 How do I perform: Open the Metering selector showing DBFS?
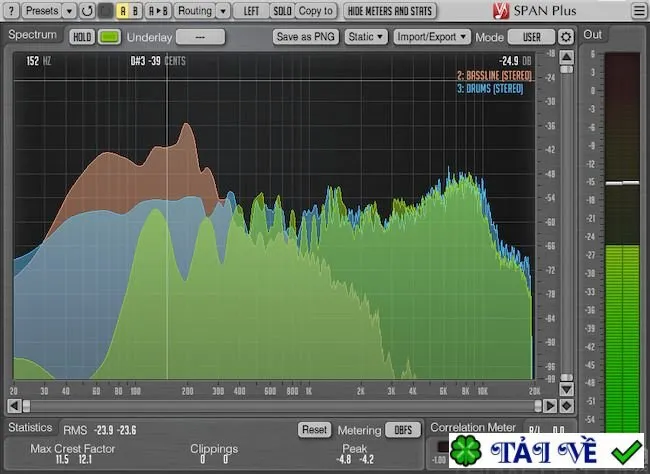coord(403,430)
